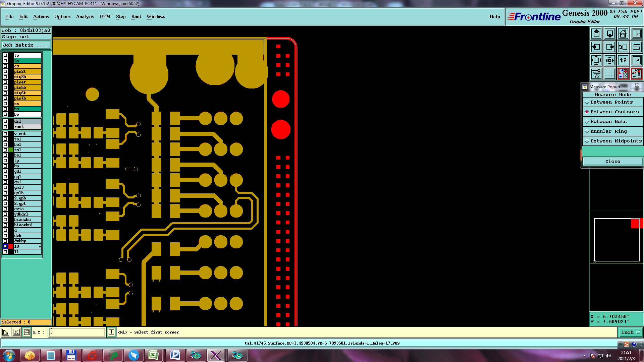
Task: Click the exclamation execute icon by XY field
Action: point(111,332)
